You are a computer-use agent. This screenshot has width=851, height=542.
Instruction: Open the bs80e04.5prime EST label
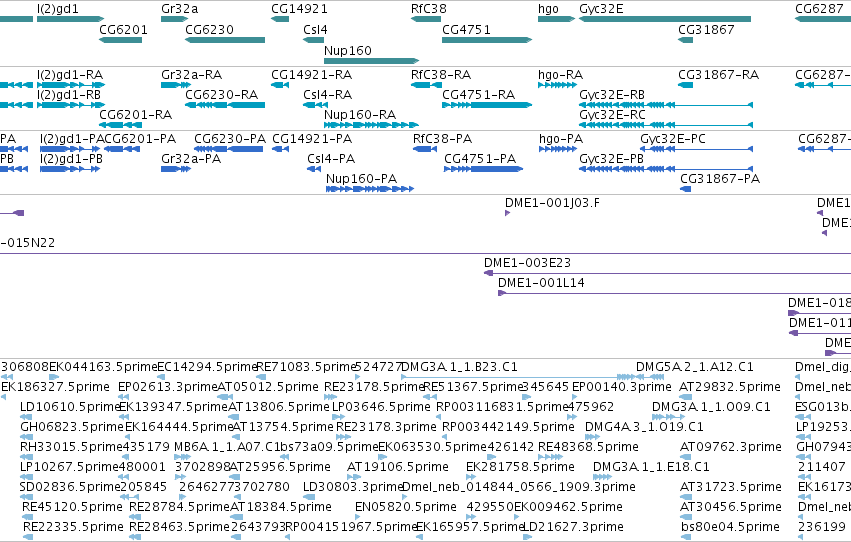point(731,527)
